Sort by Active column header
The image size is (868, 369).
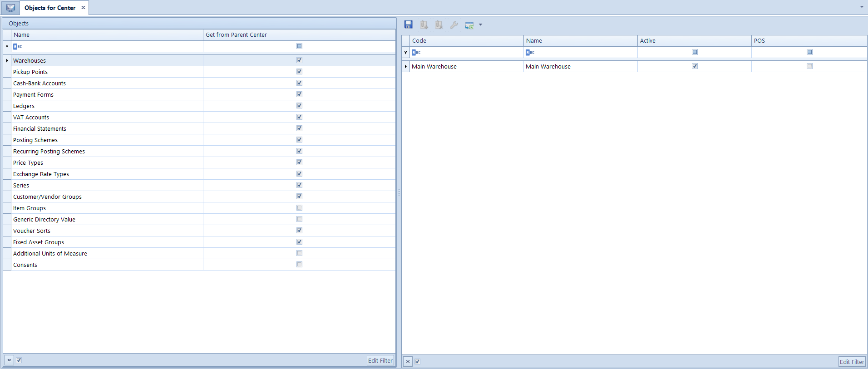click(x=695, y=41)
